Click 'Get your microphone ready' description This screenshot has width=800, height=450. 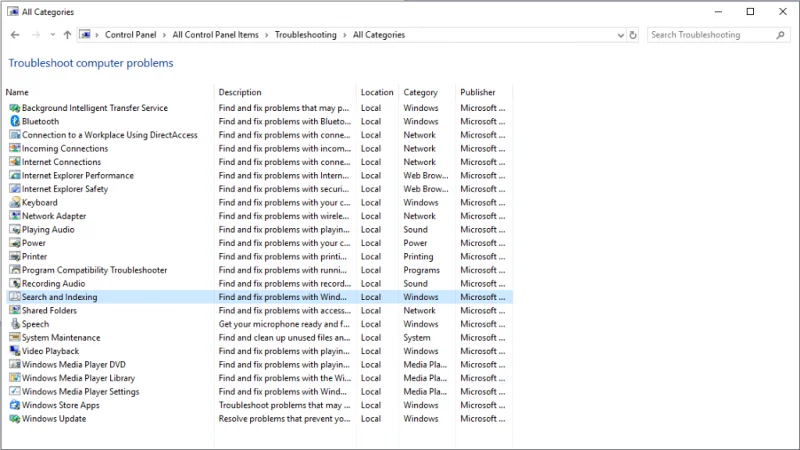tap(284, 324)
